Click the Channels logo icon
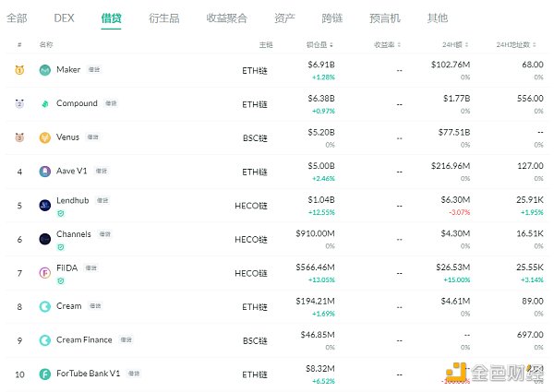 pos(45,239)
